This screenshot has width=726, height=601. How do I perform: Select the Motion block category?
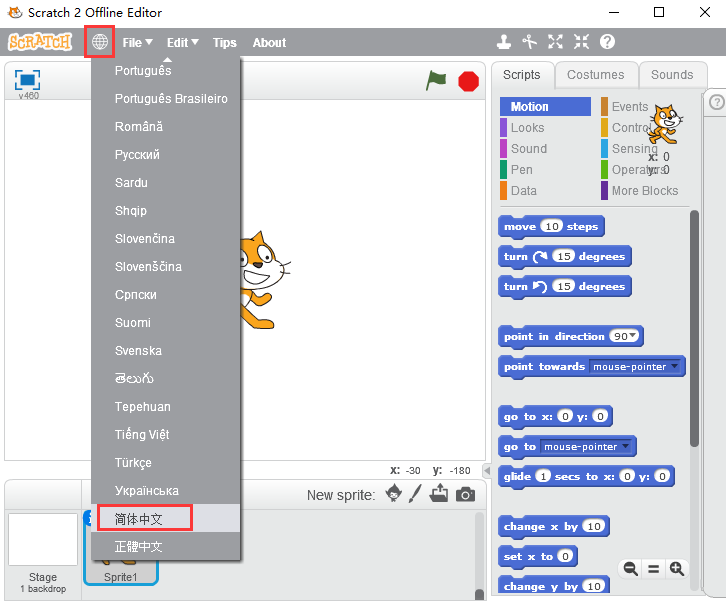(x=545, y=106)
